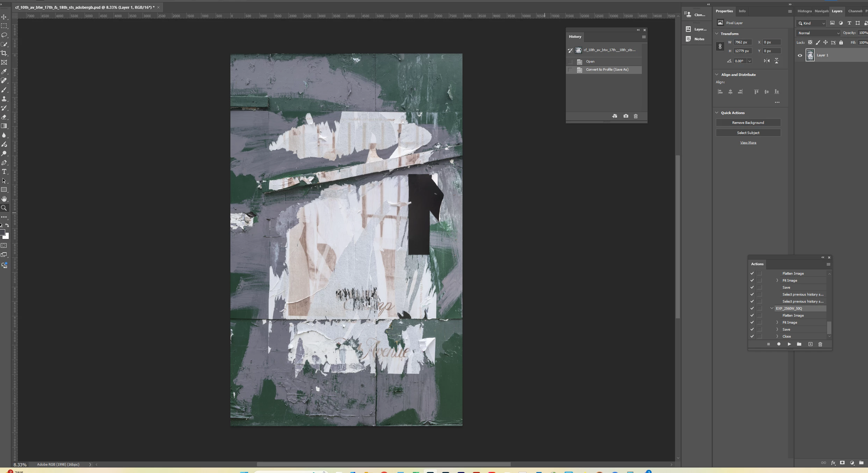Select the Horizontal Type tool
Image resolution: width=868 pixels, height=473 pixels.
coord(4,172)
